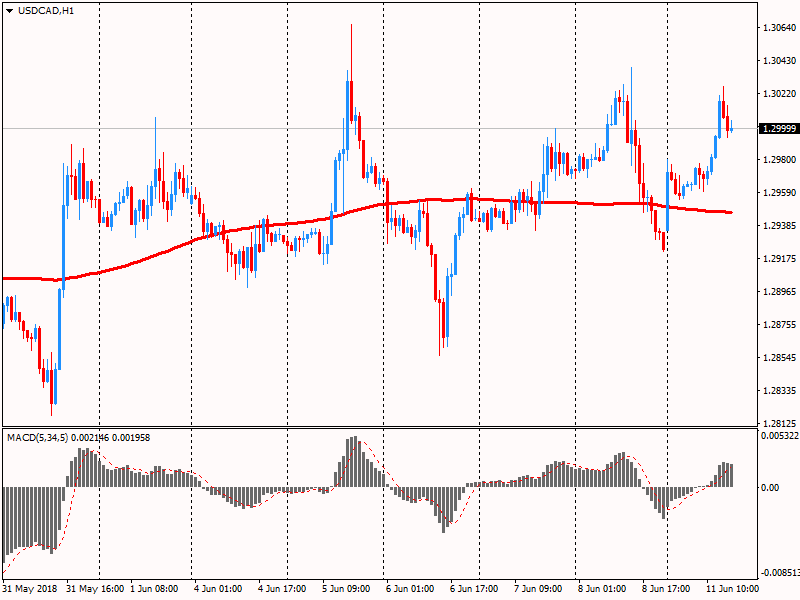Click the MACD zero level label 0.00
Screen dimensions: 800x600
click(x=771, y=488)
